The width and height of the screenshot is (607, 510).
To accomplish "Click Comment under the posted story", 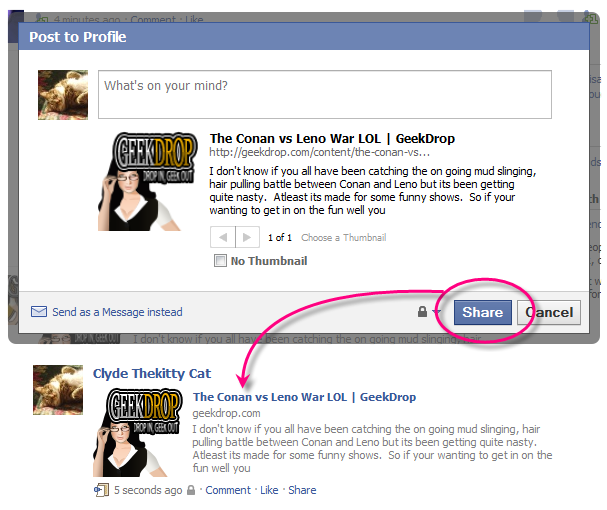I will click(228, 490).
